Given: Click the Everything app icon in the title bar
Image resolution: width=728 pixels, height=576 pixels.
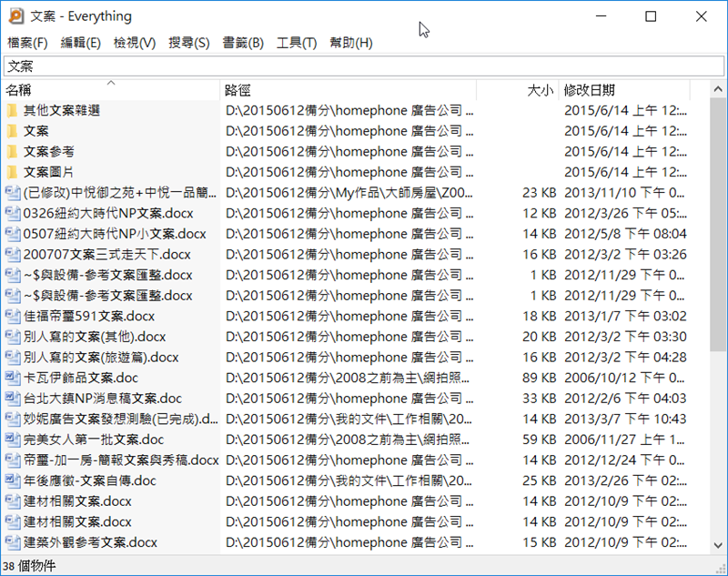Looking at the screenshot, I should click(15, 16).
